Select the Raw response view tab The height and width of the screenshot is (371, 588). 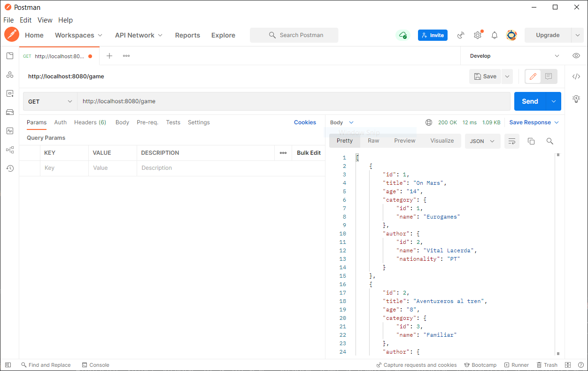(373, 141)
